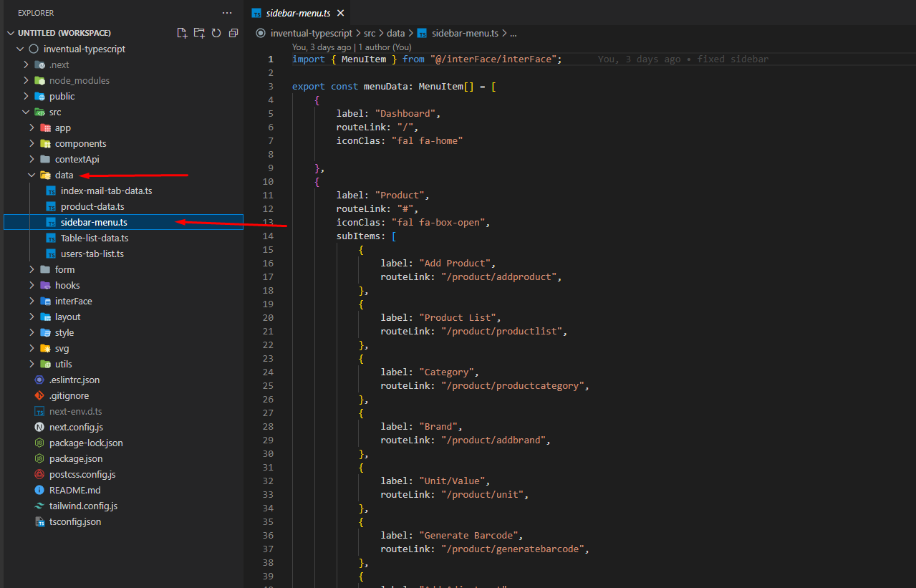Image resolution: width=916 pixels, height=588 pixels.
Task: Click the Table-list-data.ts file icon
Action: [x=51, y=238]
